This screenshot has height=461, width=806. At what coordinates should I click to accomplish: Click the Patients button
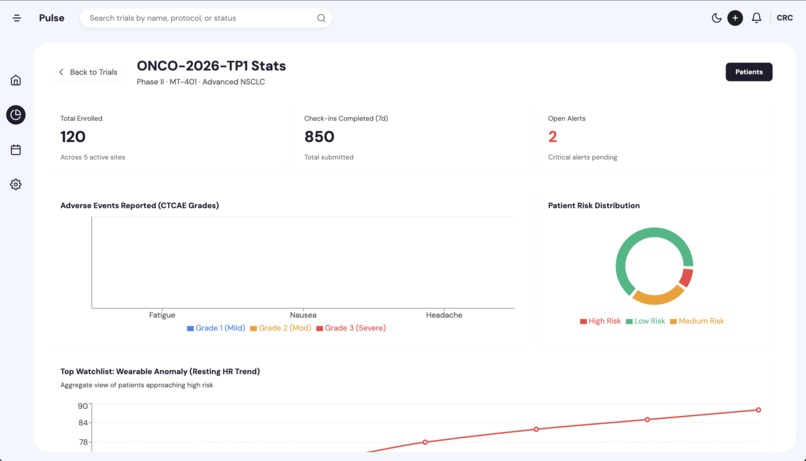pos(748,72)
